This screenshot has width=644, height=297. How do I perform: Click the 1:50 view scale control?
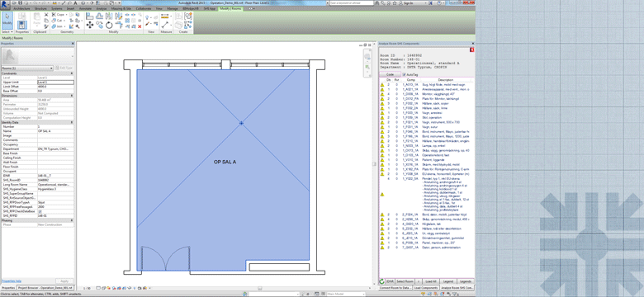[87, 289]
